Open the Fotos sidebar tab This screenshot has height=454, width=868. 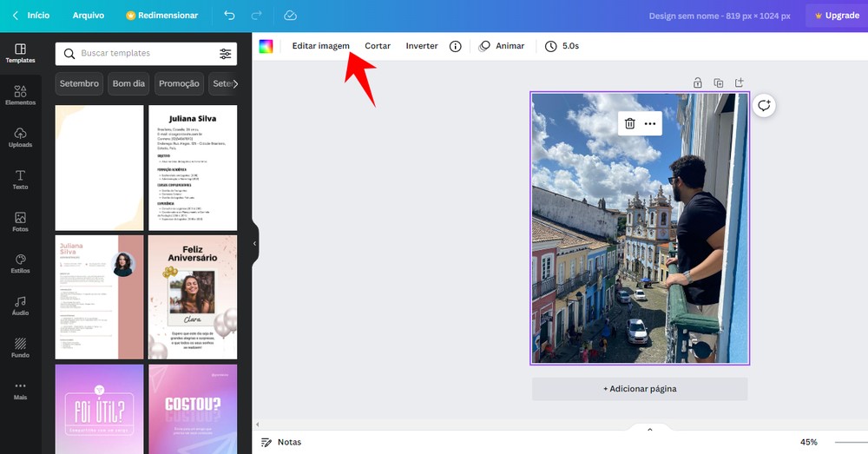[21, 221]
